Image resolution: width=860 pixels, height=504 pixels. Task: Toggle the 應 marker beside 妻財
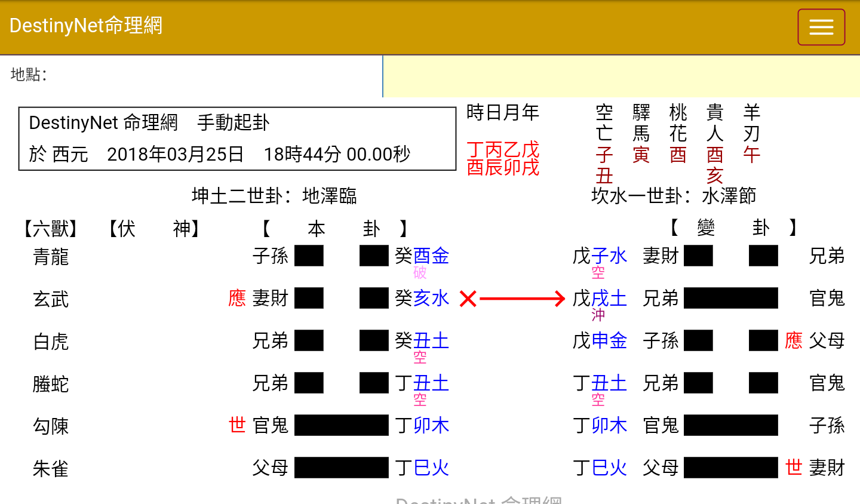238,299
